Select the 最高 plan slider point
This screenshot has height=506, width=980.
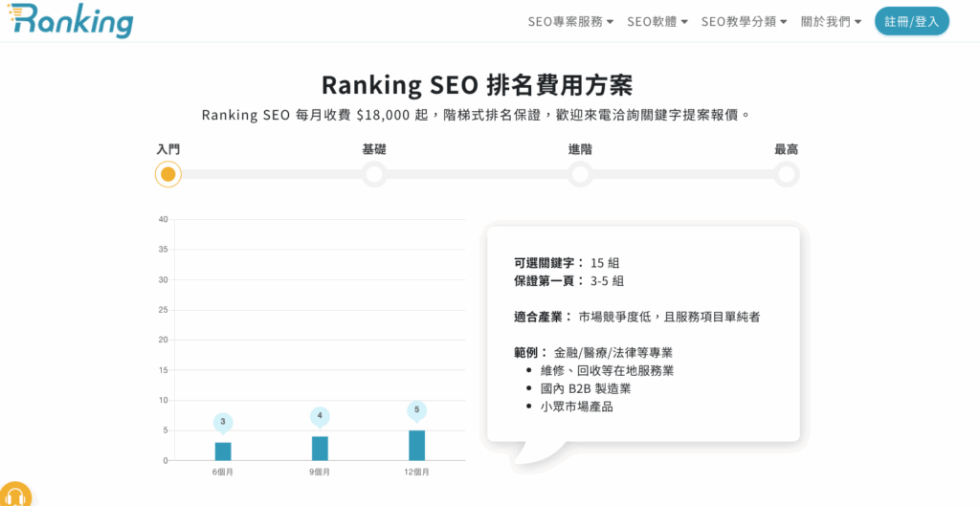(x=786, y=174)
